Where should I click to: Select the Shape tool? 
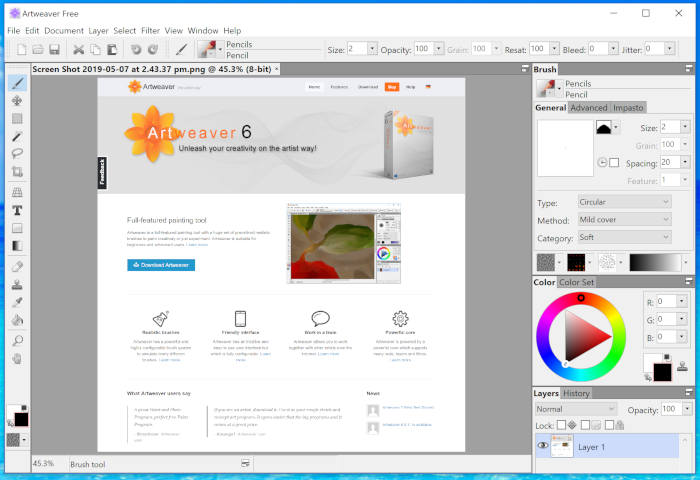coord(17,228)
